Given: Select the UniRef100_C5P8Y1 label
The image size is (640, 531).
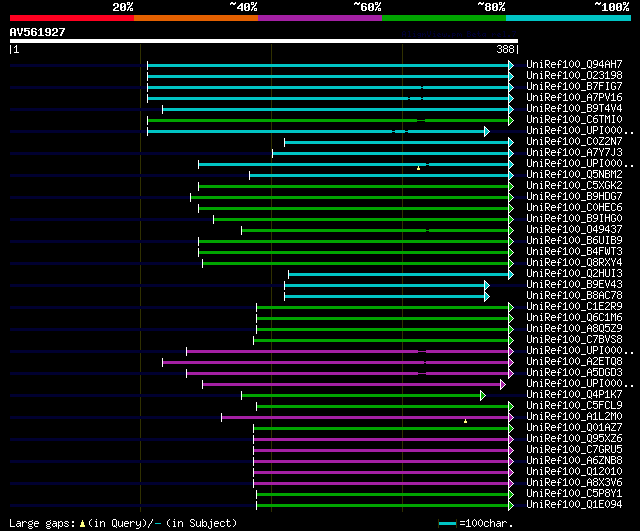Looking at the screenshot, I should [x=574, y=494].
